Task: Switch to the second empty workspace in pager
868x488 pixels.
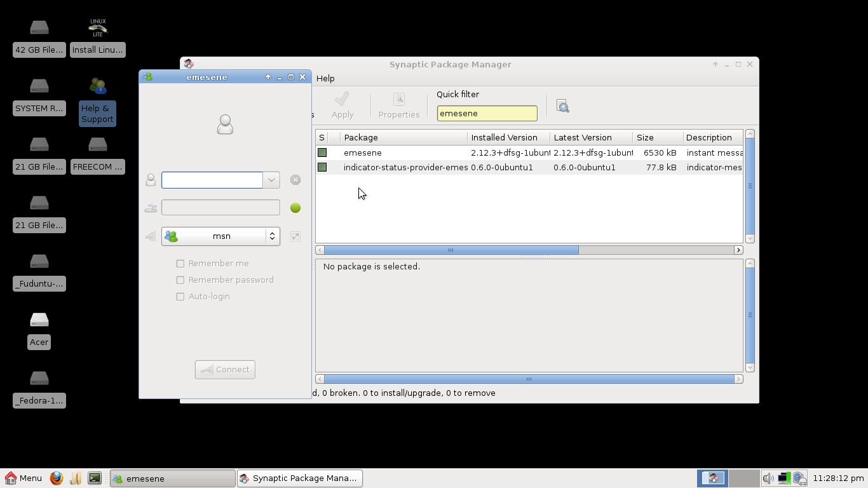Action: [743, 478]
